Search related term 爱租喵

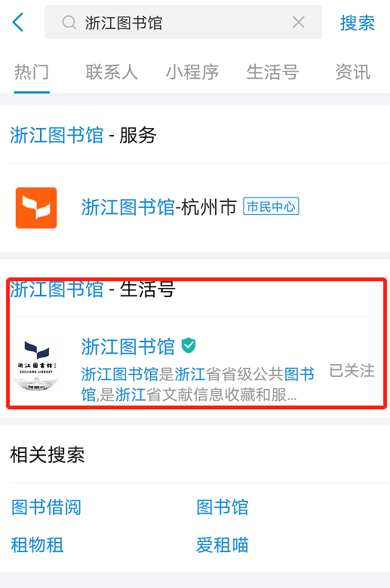click(223, 545)
